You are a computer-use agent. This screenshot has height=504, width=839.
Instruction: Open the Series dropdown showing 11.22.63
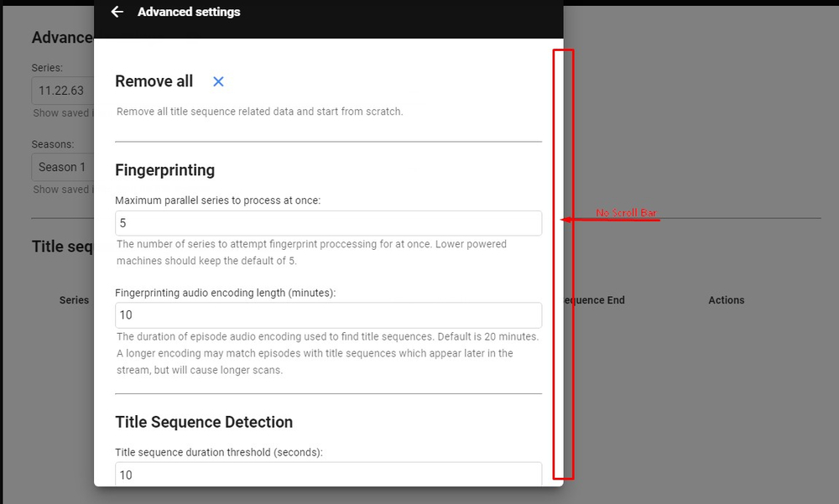[63, 90]
